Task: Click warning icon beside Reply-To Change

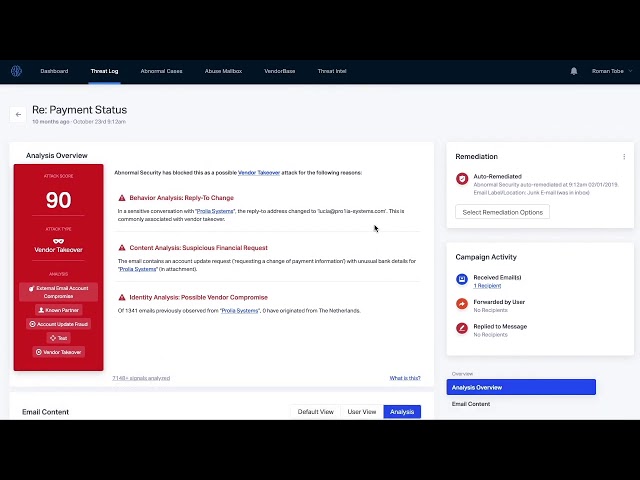Action: [x=122, y=198]
